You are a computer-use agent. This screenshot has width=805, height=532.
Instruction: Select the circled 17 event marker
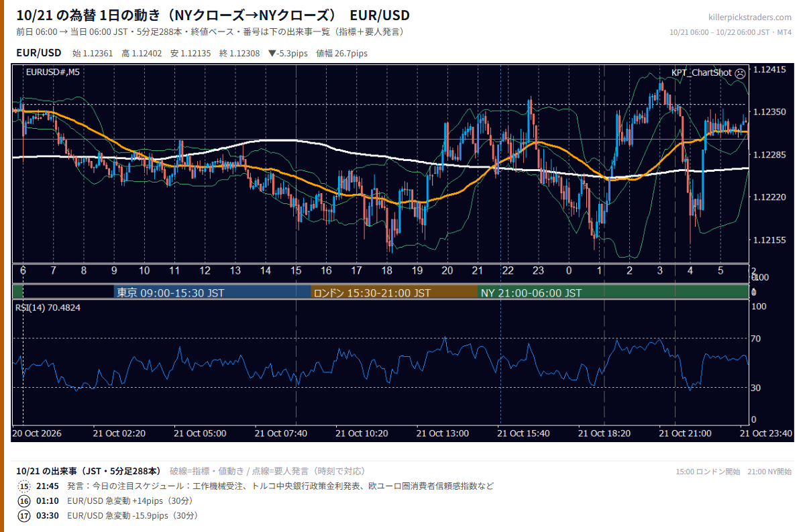click(24, 516)
